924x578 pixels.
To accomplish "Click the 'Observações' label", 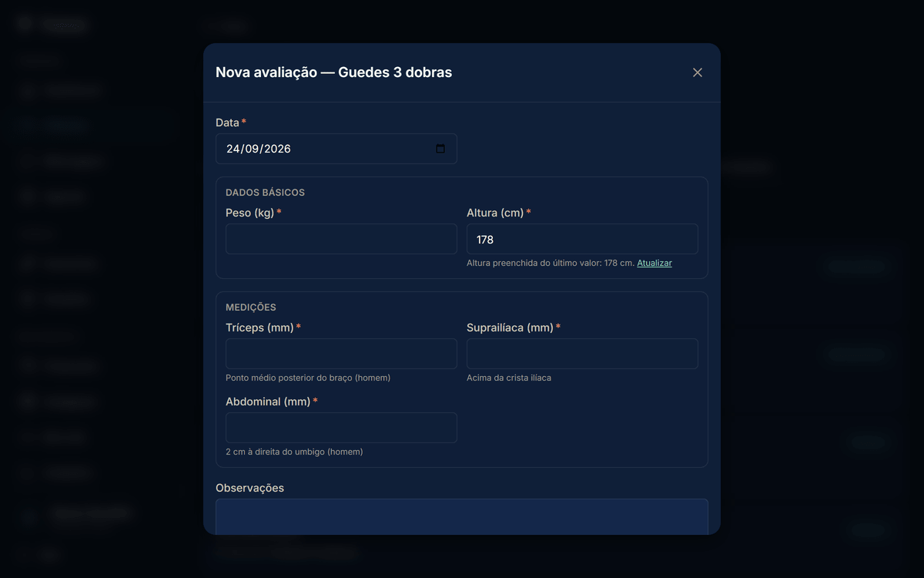I will [x=249, y=488].
